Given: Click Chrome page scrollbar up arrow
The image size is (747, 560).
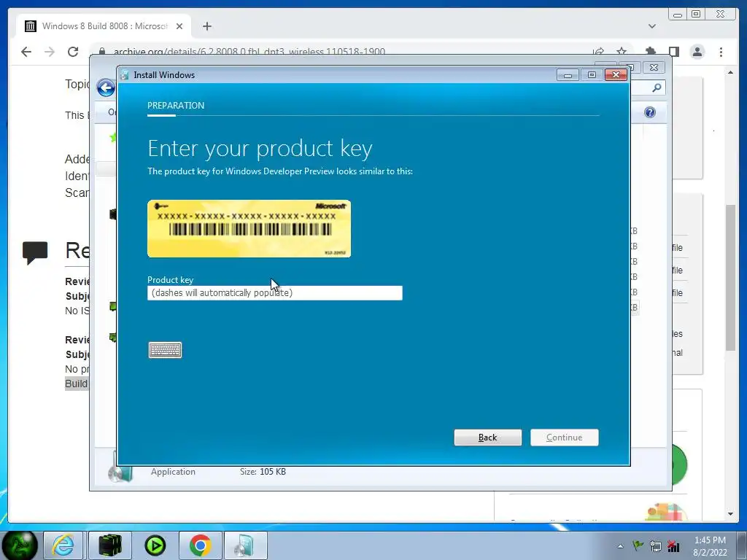Looking at the screenshot, I should [731, 72].
